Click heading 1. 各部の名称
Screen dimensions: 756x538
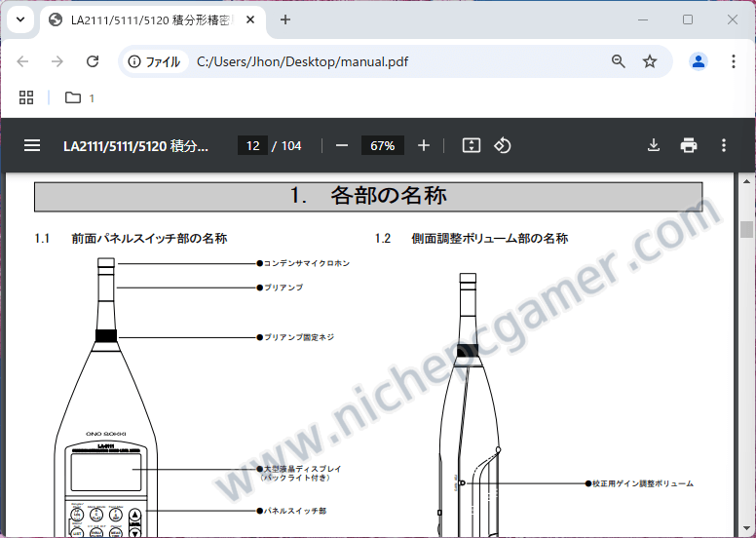368,196
